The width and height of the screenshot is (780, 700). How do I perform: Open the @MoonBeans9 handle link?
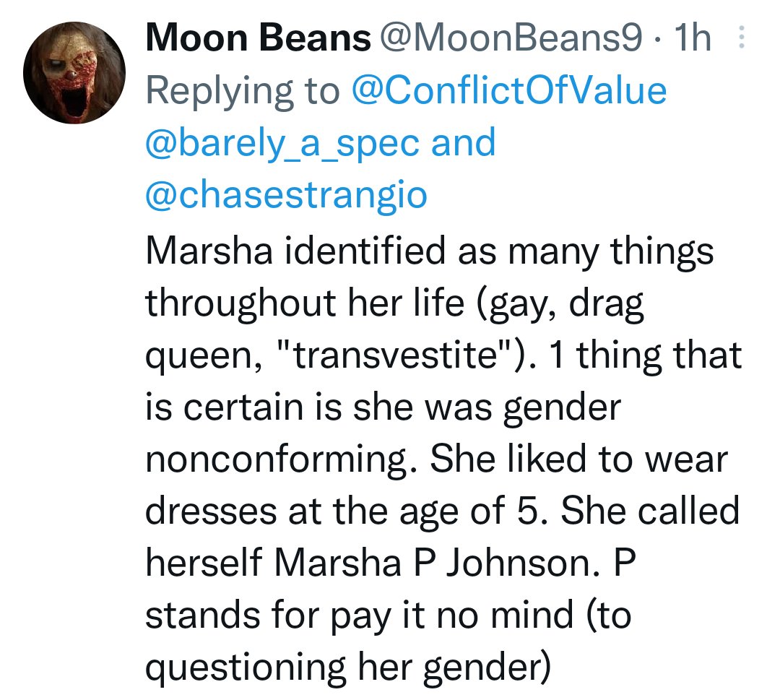point(511,38)
